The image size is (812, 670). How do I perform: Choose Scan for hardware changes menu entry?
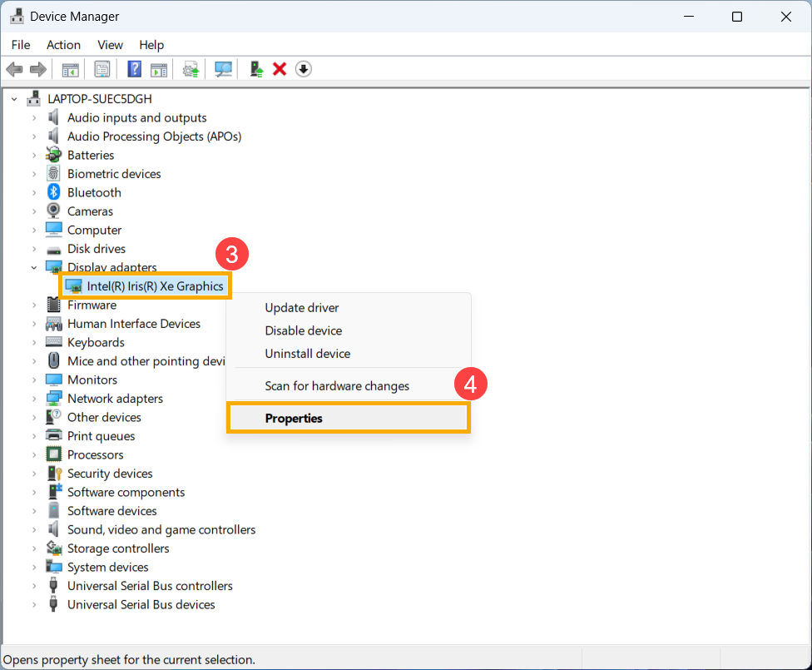pos(349,386)
